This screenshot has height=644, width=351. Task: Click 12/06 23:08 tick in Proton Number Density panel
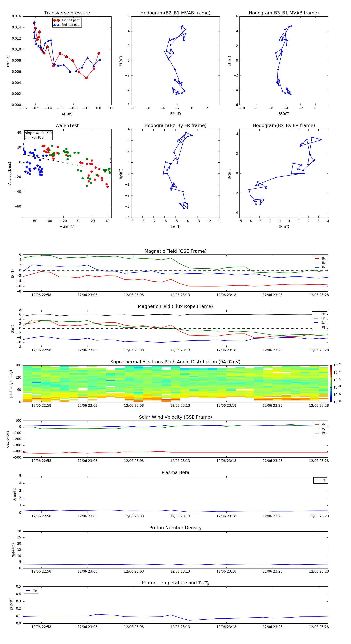(x=134, y=571)
